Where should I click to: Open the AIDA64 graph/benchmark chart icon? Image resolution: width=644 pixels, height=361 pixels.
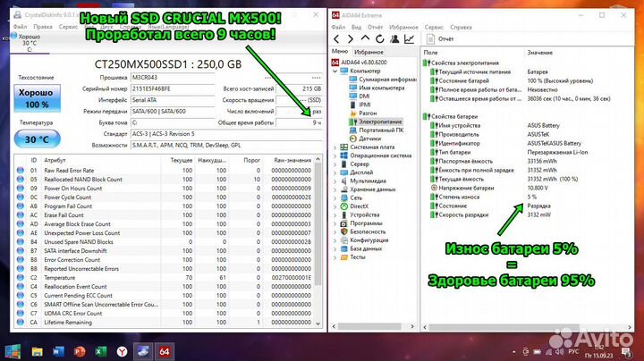click(409, 39)
